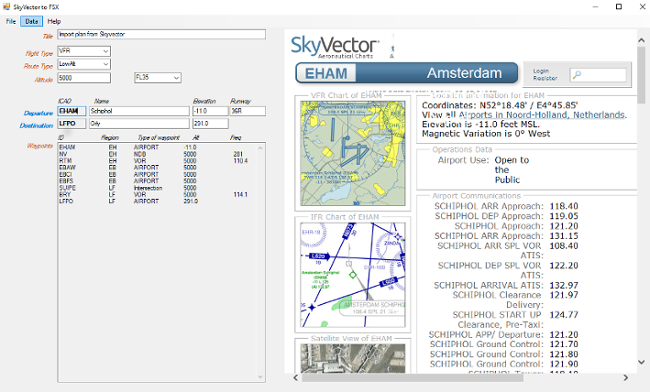This screenshot has width=650, height=392.
Task: Open the FL35 flight level dropdown
Action: tap(158, 77)
